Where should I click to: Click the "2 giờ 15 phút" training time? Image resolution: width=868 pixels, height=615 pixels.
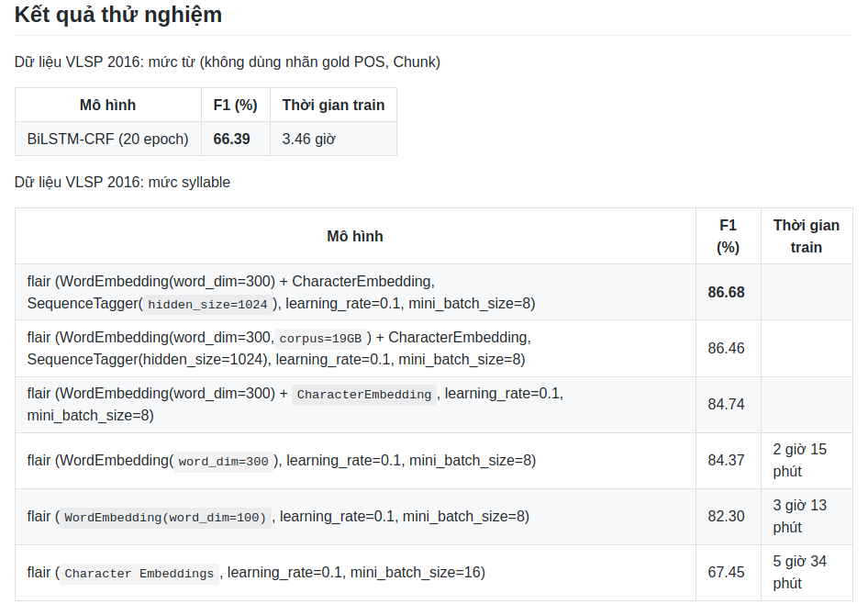799,461
